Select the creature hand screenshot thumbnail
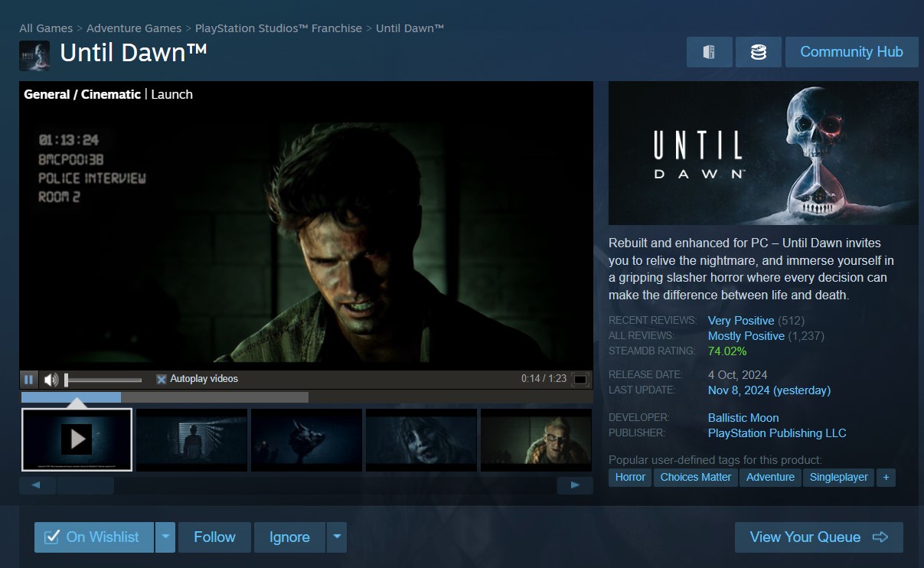This screenshot has height=568, width=924. pyautogui.click(x=306, y=440)
